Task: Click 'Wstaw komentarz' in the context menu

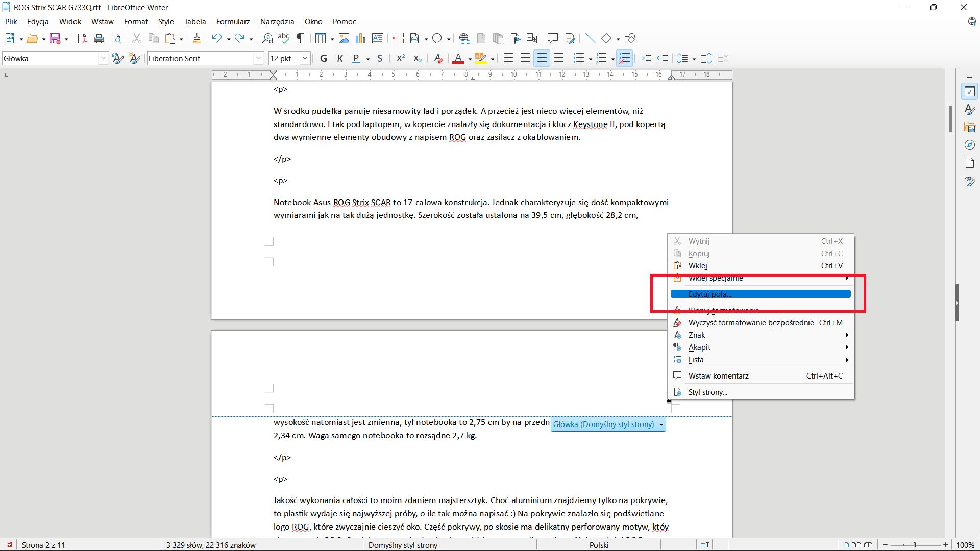Action: click(718, 375)
